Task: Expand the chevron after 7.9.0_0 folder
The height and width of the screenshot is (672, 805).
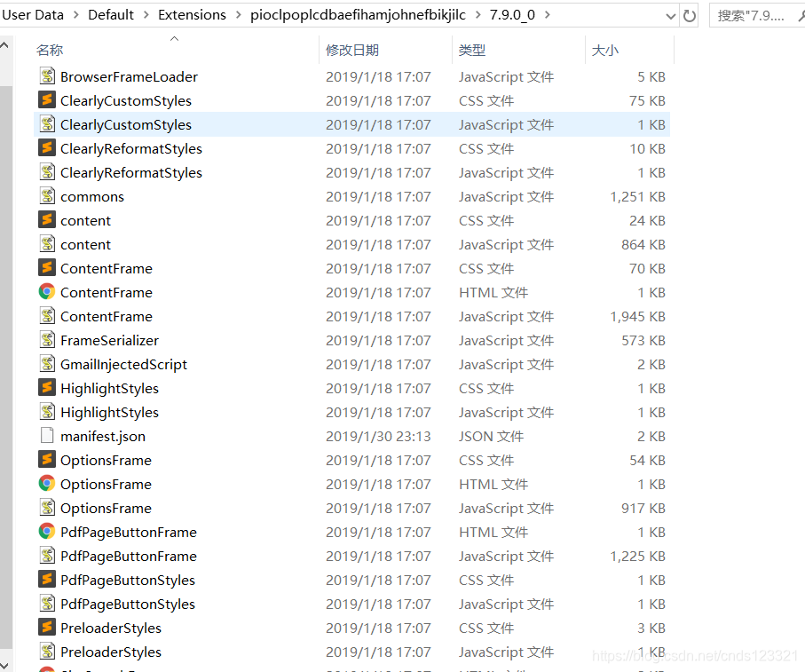Action: point(548,15)
